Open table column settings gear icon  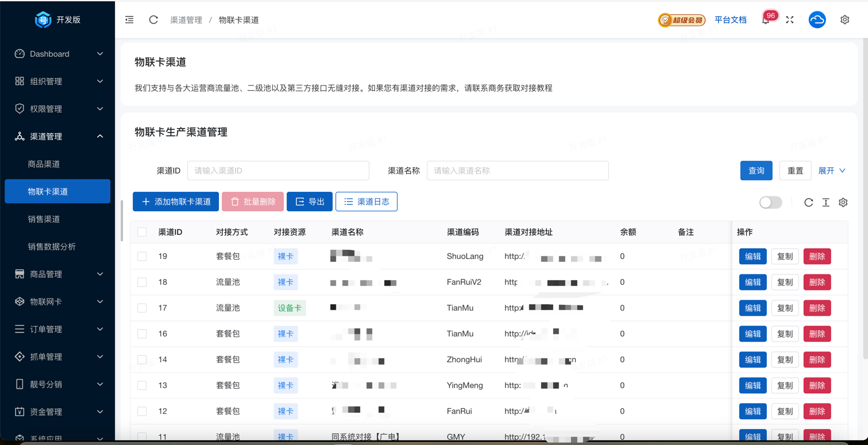(843, 202)
